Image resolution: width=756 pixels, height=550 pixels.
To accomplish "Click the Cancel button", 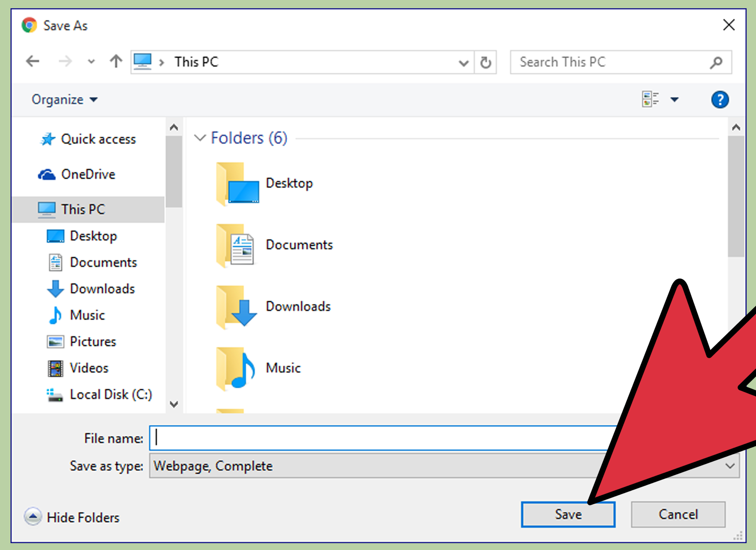I will (x=678, y=515).
